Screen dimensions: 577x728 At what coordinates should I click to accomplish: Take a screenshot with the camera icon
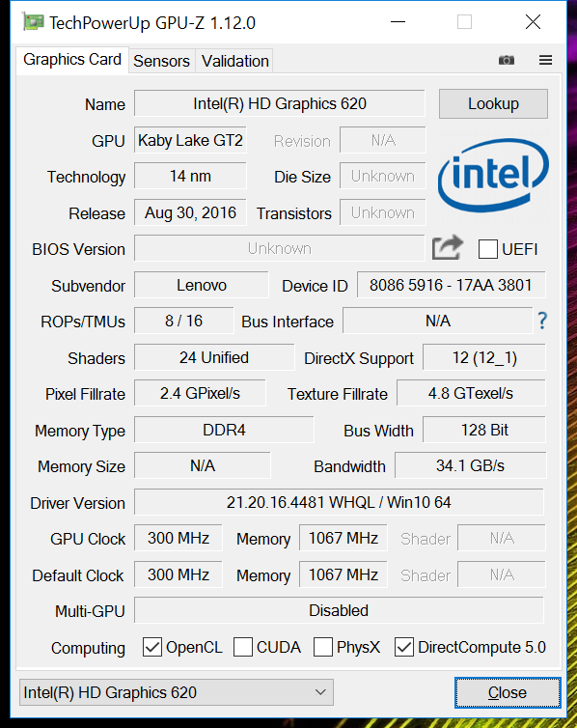[506, 60]
